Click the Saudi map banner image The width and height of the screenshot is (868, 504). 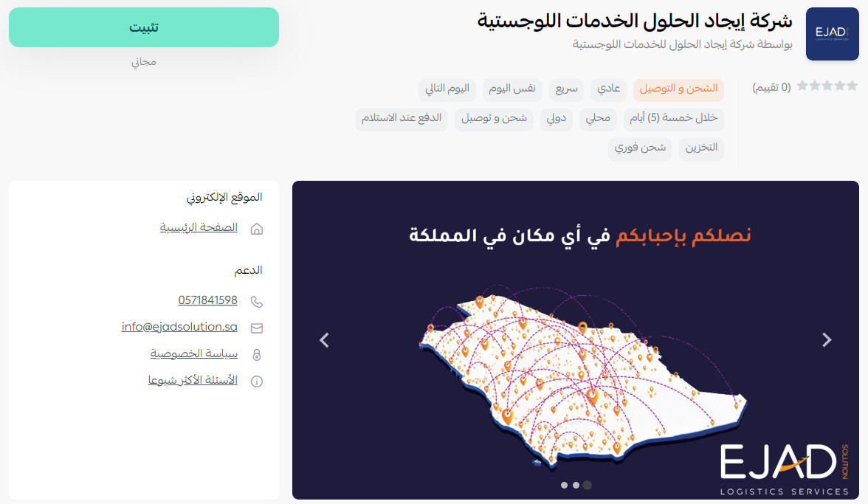tap(576, 340)
